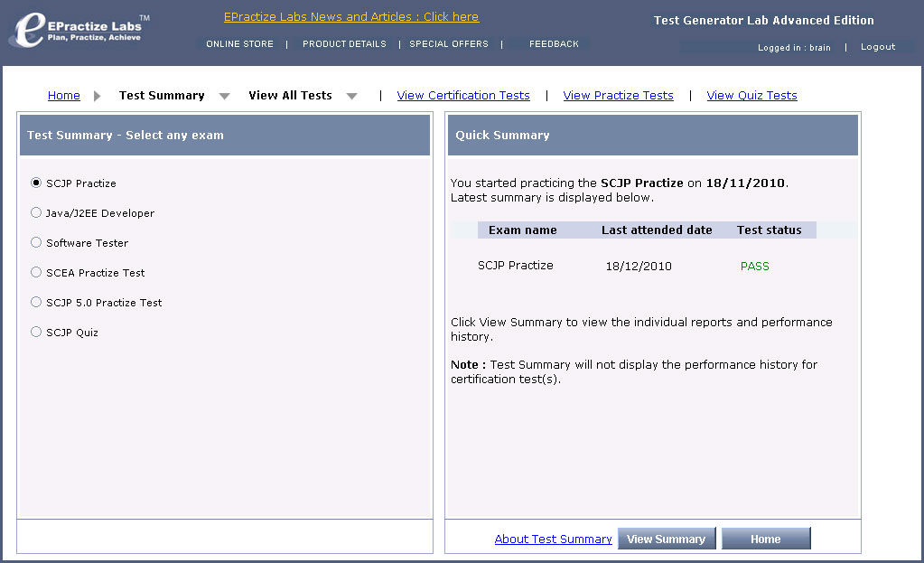924x563 pixels.
Task: Expand the Test Summary dropdown arrow
Action: (225, 96)
